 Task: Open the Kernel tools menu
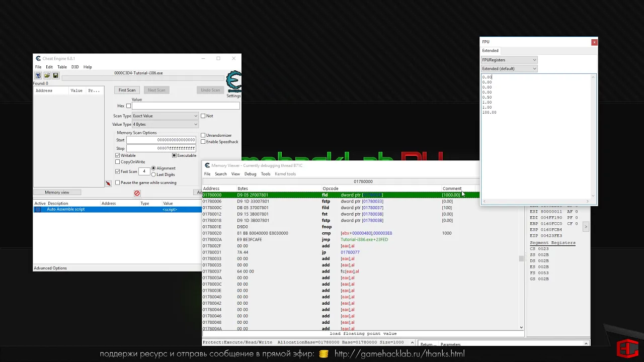[x=285, y=174]
